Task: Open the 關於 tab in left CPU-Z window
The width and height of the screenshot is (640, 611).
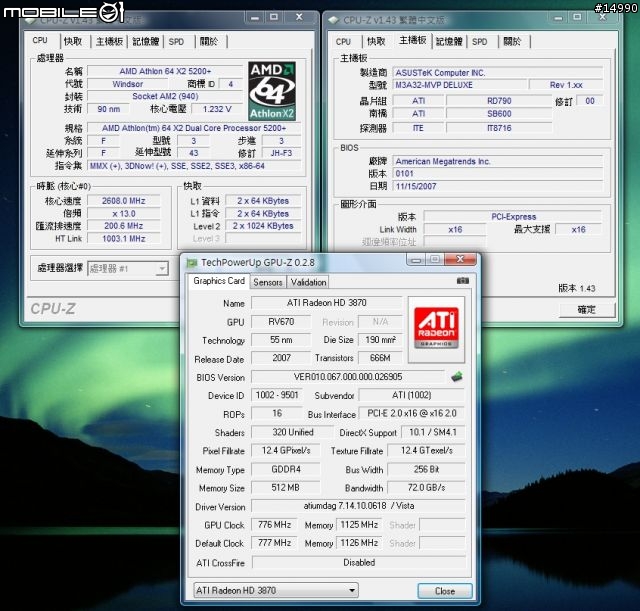Action: pyautogui.click(x=209, y=41)
